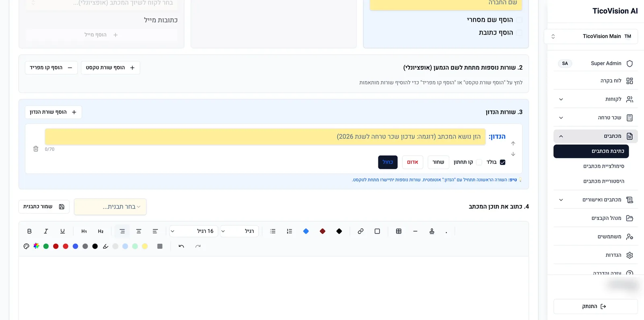This screenshot has width=644, height=320.
Task: Set heading level H1
Action: point(84,231)
